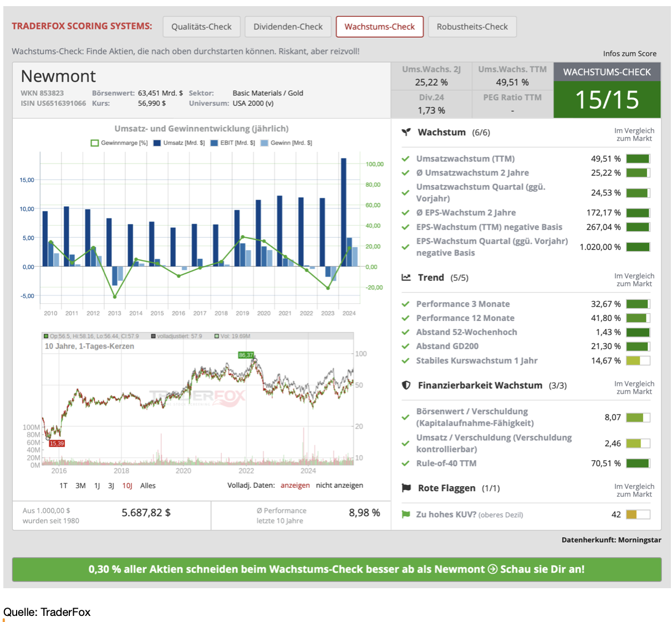
Task: Click the green flag beside Zu hohes KUV
Action: [x=406, y=514]
